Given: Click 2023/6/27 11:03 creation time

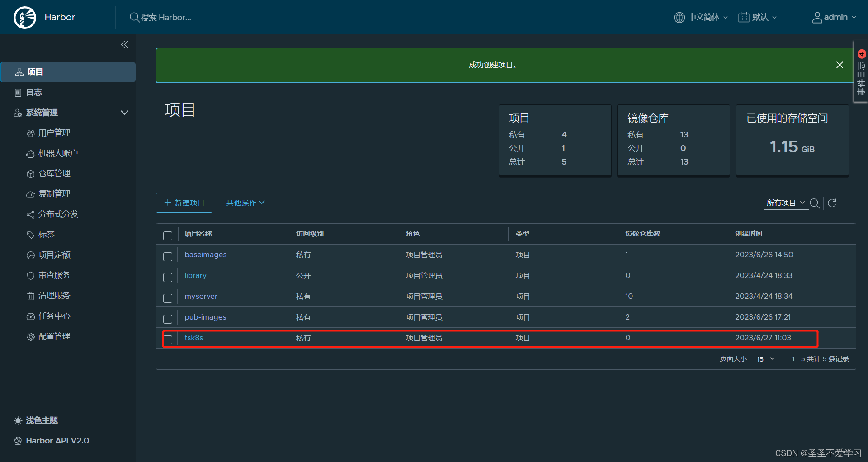Looking at the screenshot, I should tap(763, 338).
